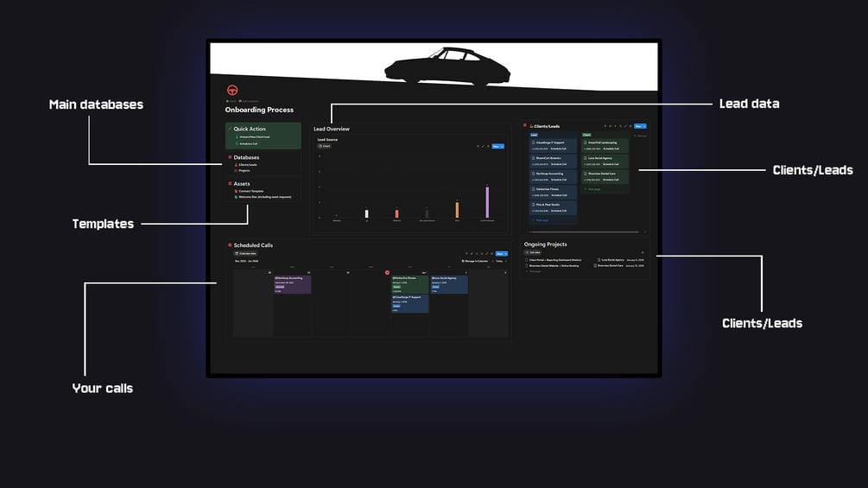The height and width of the screenshot is (488, 868).
Task: Click New page under the Client column
Action: click(x=592, y=189)
